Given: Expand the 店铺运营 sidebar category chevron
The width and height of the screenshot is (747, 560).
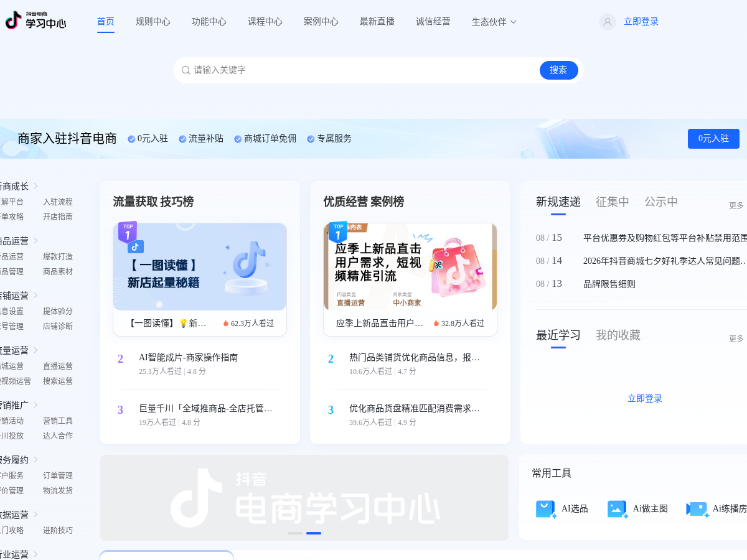Looking at the screenshot, I should [x=35, y=295].
